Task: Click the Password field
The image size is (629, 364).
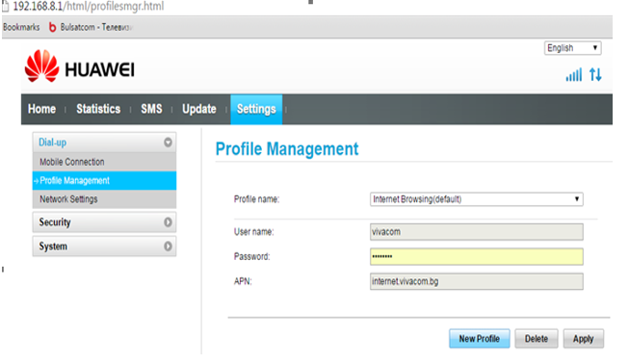Action: pyautogui.click(x=477, y=256)
